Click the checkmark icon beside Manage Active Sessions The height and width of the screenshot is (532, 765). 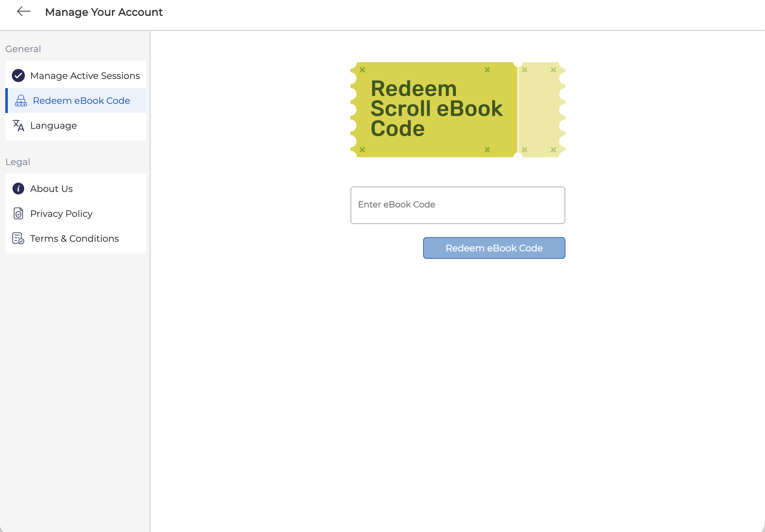click(18, 76)
